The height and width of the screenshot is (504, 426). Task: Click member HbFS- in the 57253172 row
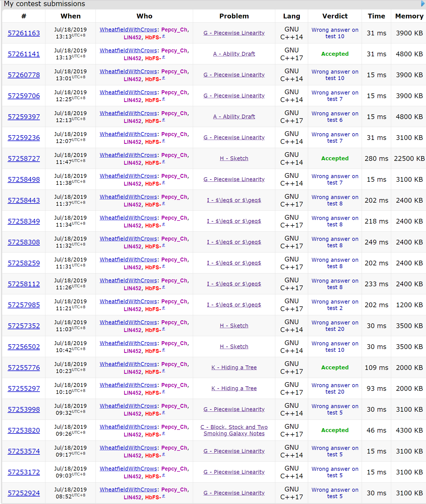pyautogui.click(x=153, y=476)
